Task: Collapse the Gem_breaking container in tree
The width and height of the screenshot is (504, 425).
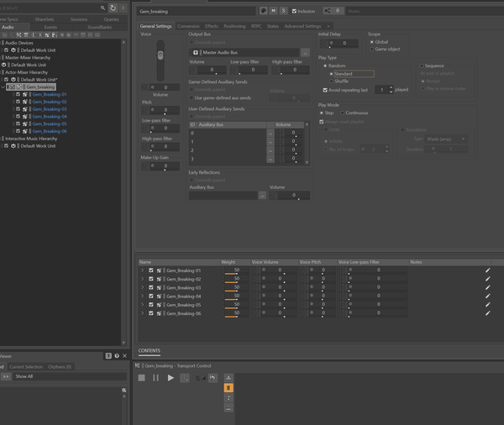Action: pyautogui.click(x=4, y=87)
